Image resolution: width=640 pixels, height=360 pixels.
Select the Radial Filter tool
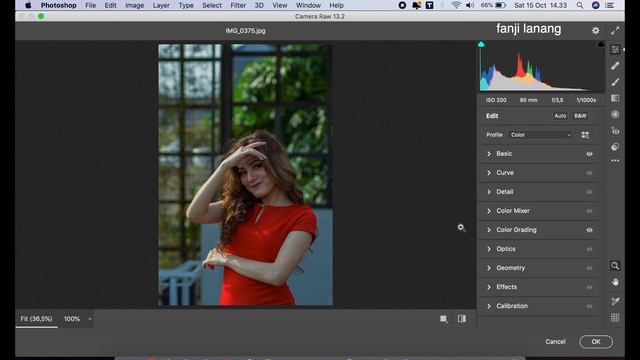pyautogui.click(x=615, y=115)
